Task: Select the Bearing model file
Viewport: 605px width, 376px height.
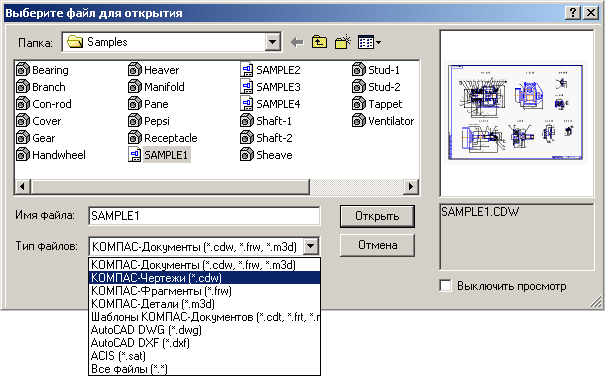Action: coord(42,70)
